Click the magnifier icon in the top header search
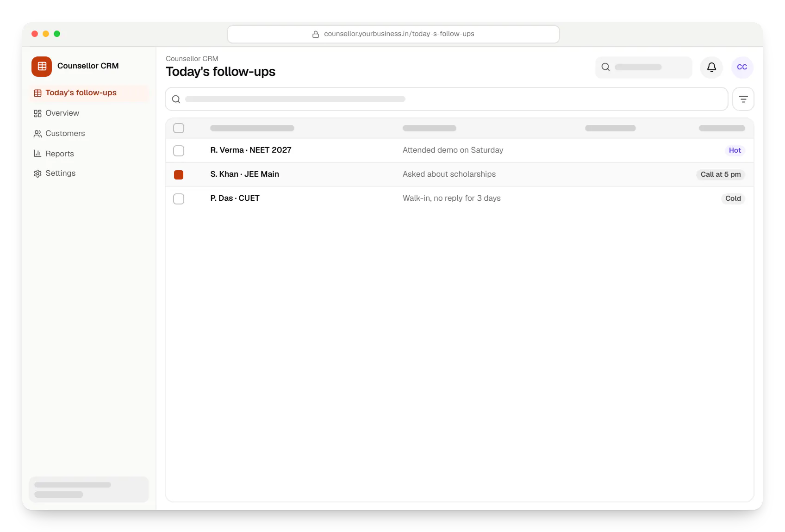785x532 pixels. point(605,67)
